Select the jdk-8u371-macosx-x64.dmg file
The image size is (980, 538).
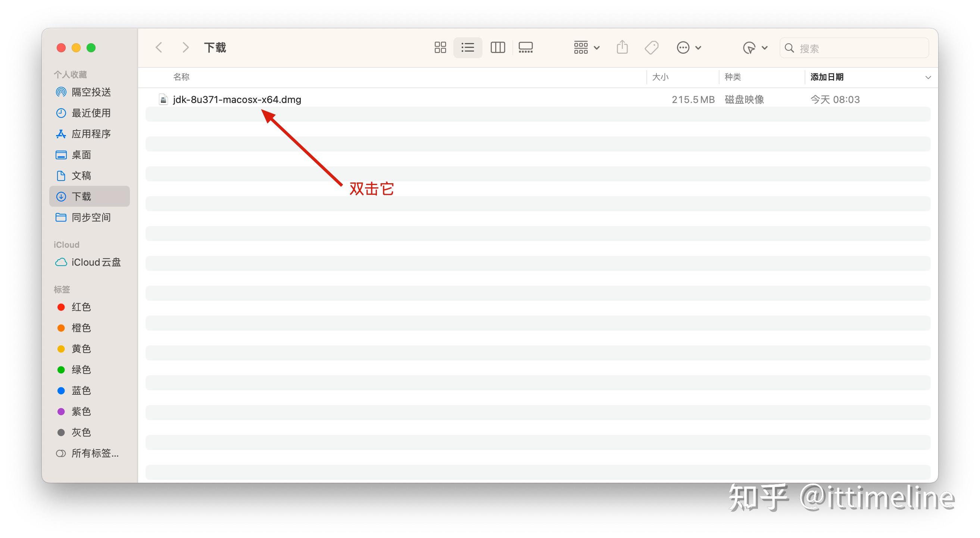(x=236, y=99)
